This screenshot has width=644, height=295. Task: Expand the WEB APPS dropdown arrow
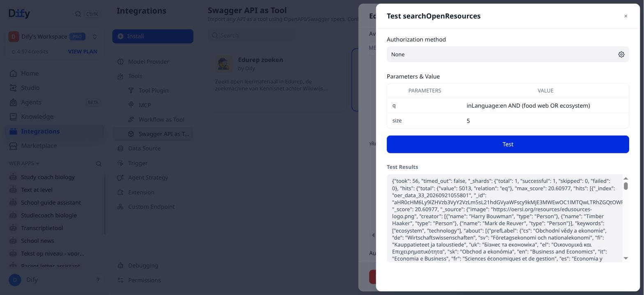38,164
